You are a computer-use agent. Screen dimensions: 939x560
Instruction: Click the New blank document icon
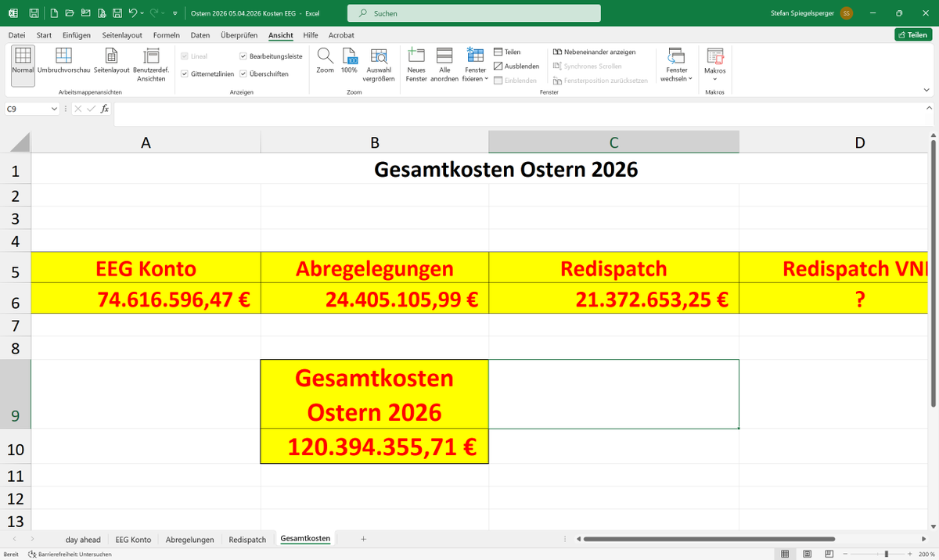click(x=54, y=13)
